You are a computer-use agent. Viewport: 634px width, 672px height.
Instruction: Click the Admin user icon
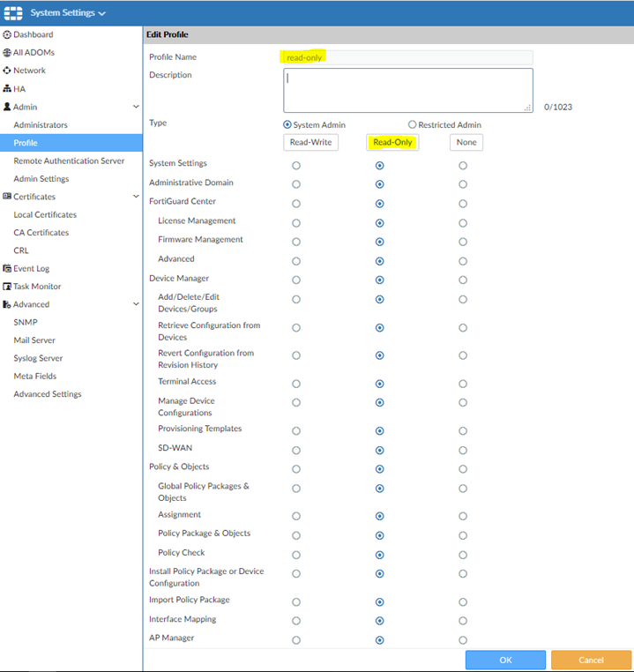7,107
